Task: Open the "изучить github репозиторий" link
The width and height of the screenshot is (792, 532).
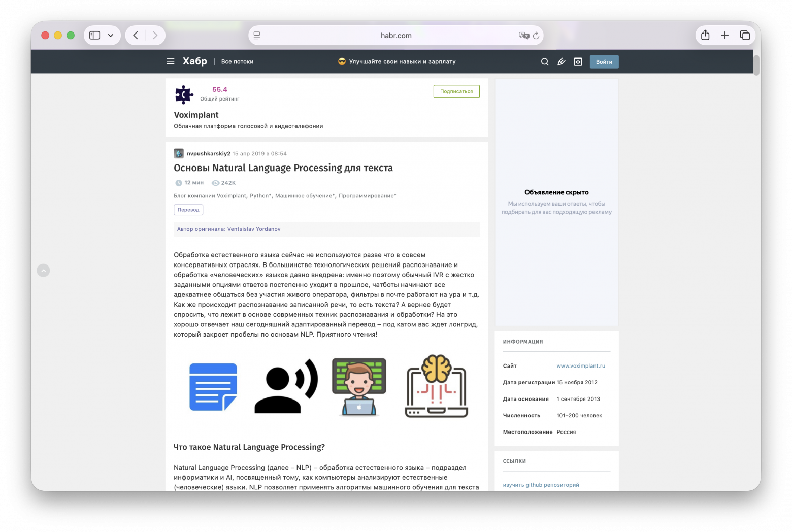Action: tap(541, 485)
